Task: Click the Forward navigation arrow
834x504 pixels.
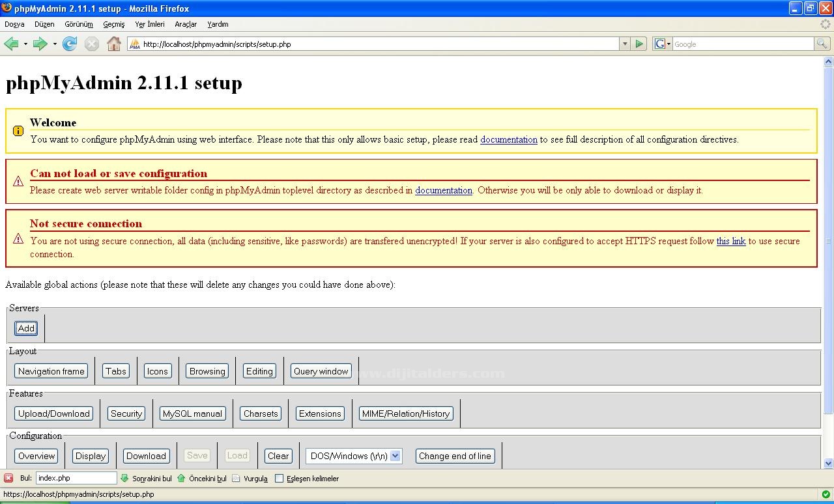Action: point(39,44)
